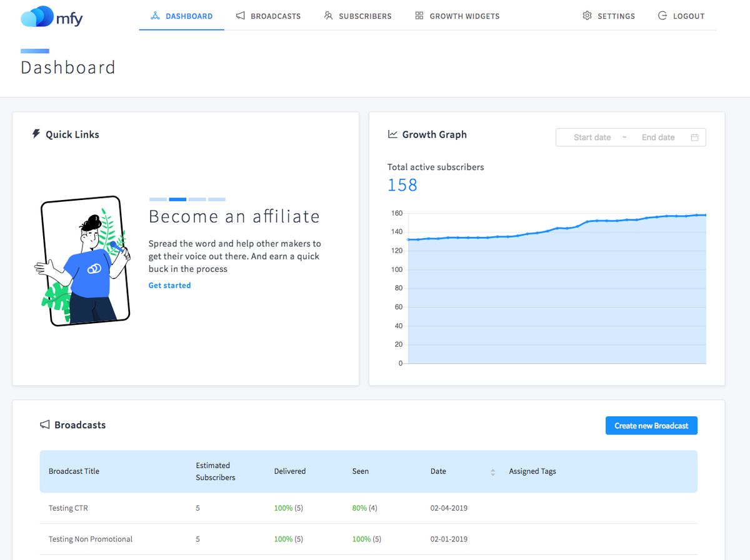Sort the broadcasts by Date column
The height and width of the screenshot is (560, 750).
point(439,471)
